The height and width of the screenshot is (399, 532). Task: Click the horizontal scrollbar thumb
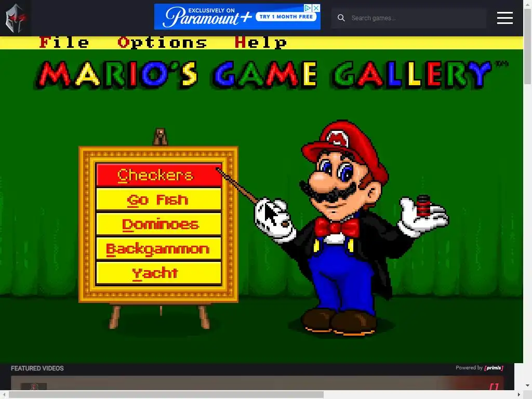pyautogui.click(x=166, y=395)
